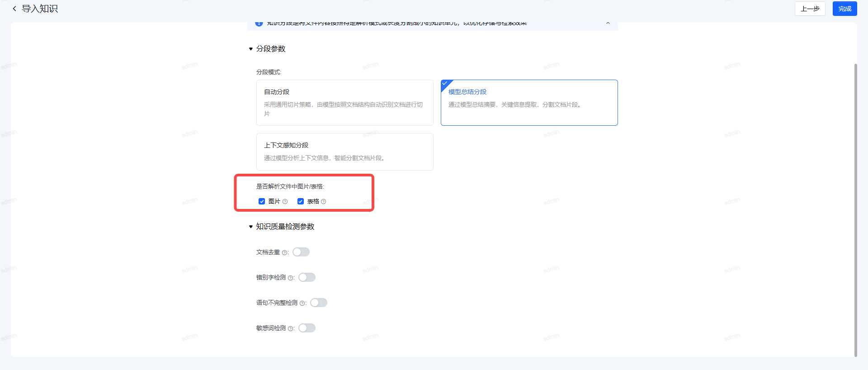The image size is (868, 370).
Task: Click the blue info icon in the notice banner
Action: coord(259,24)
